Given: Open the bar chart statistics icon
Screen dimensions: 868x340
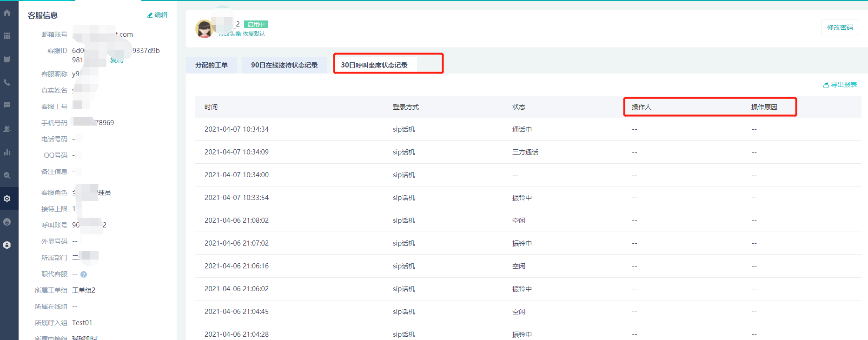Looking at the screenshot, I should click(7, 152).
